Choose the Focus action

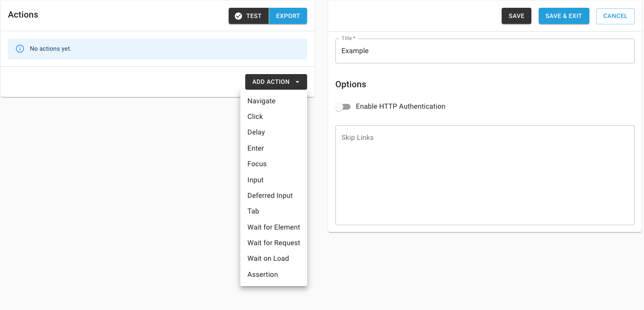pyautogui.click(x=257, y=164)
